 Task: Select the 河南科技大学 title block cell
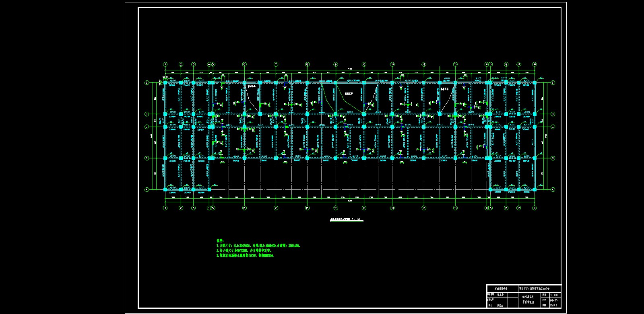click(x=503, y=289)
